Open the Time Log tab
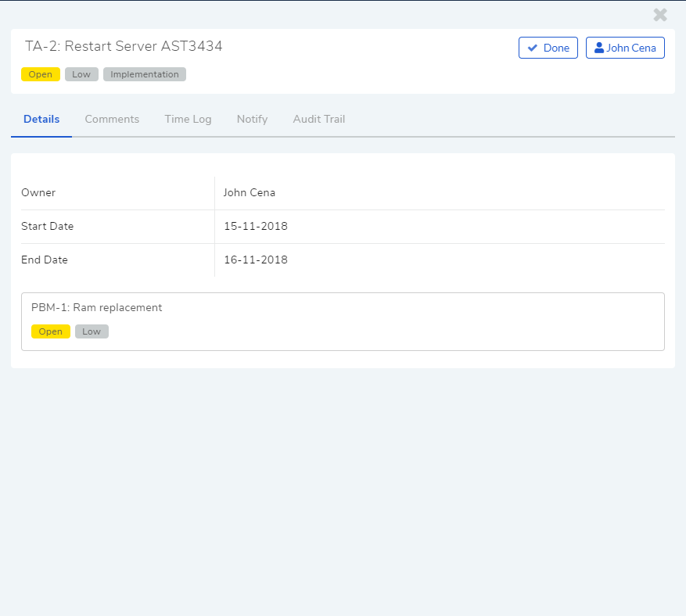 tap(188, 119)
